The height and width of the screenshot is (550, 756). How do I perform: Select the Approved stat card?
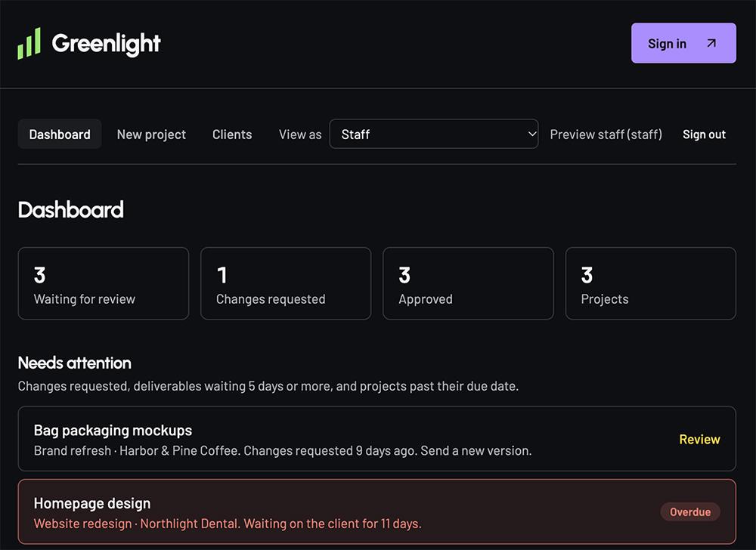point(468,283)
